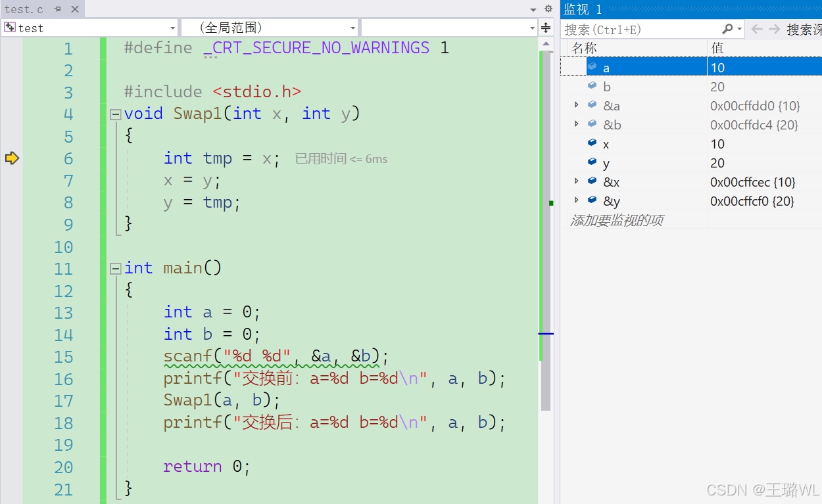Viewport: 822px width, 504px height.
Task: Click the variable icon for &x
Action: point(592,181)
